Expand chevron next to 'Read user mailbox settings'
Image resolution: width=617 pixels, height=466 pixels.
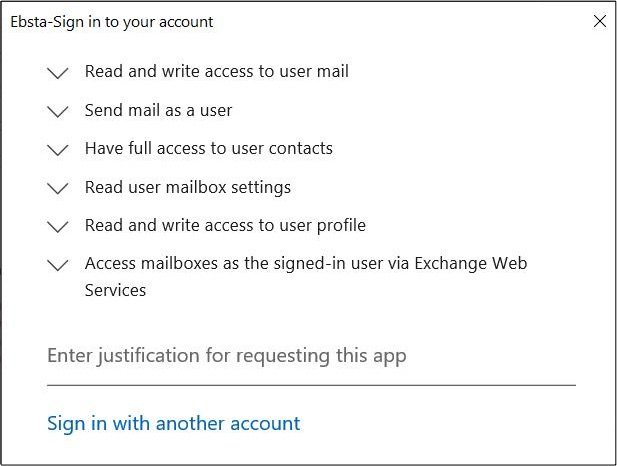(x=58, y=188)
